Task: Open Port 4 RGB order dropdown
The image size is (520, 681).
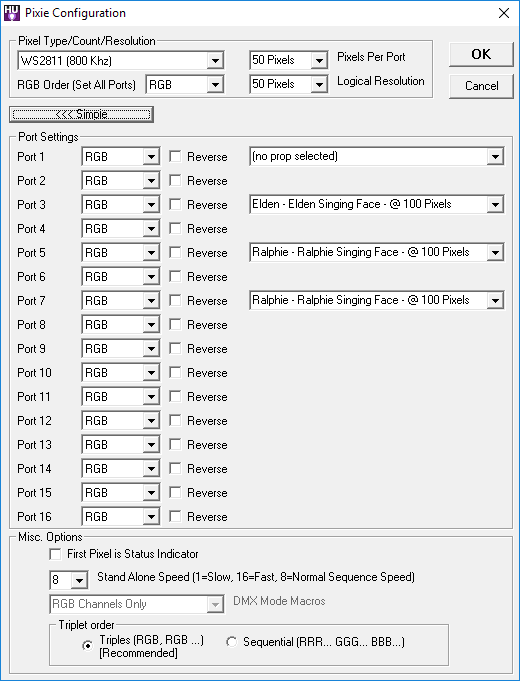Action: pos(120,228)
